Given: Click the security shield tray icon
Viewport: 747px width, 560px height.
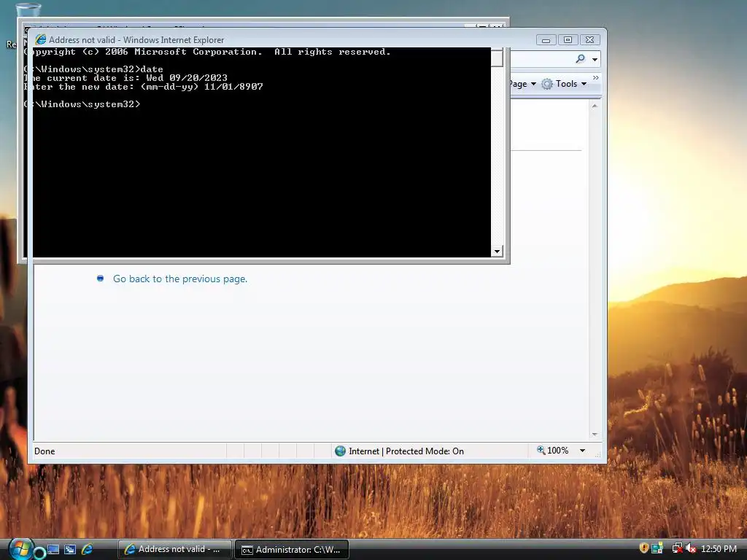Looking at the screenshot, I should (x=643, y=548).
